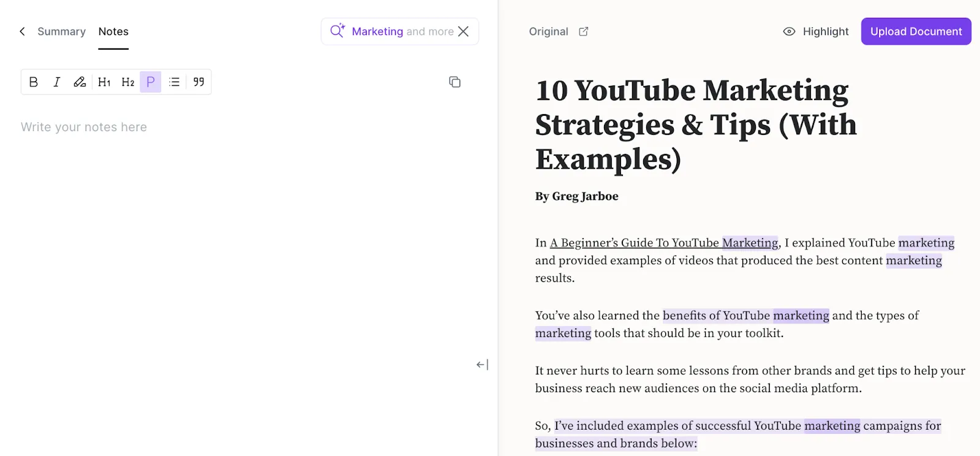Click highlighted phrase 'benefits of YouTube marketing'

(745, 316)
